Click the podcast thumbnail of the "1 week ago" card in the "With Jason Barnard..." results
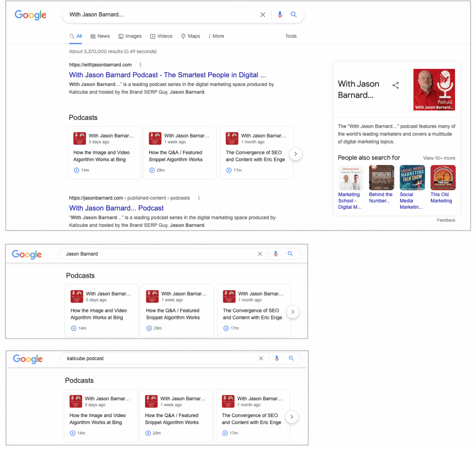The width and height of the screenshot is (476, 451). point(155,139)
